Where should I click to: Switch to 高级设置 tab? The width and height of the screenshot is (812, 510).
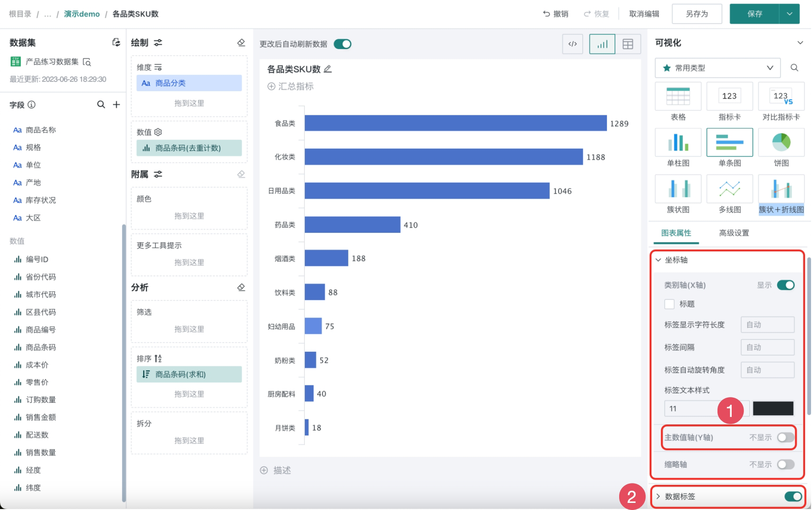[x=734, y=233]
